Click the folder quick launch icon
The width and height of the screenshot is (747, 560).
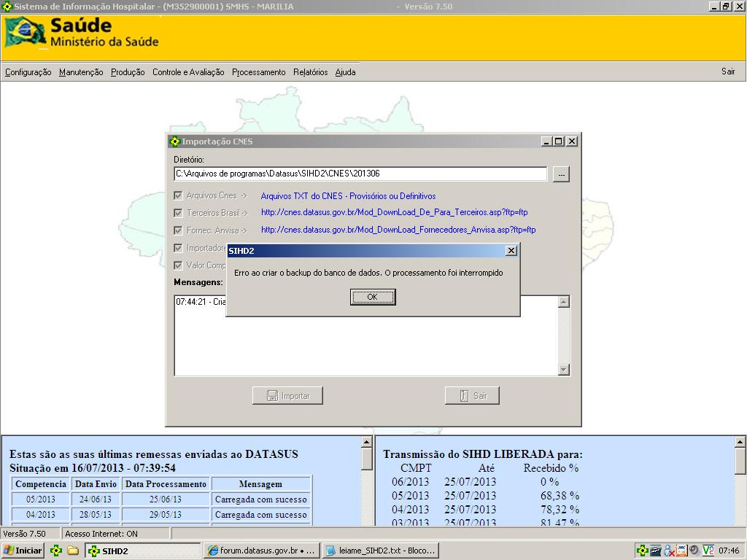(x=72, y=551)
